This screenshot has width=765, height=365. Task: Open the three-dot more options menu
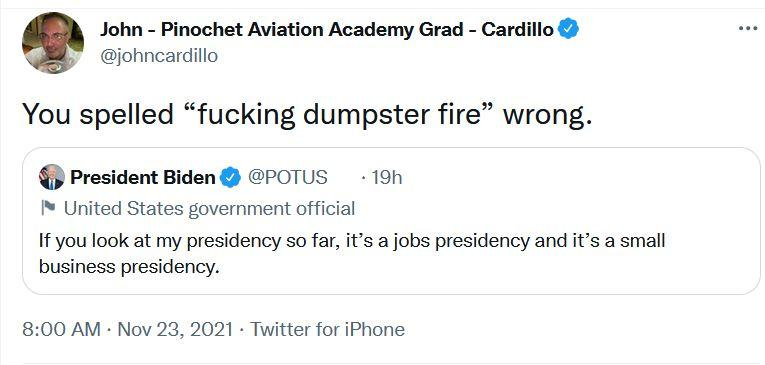(747, 29)
